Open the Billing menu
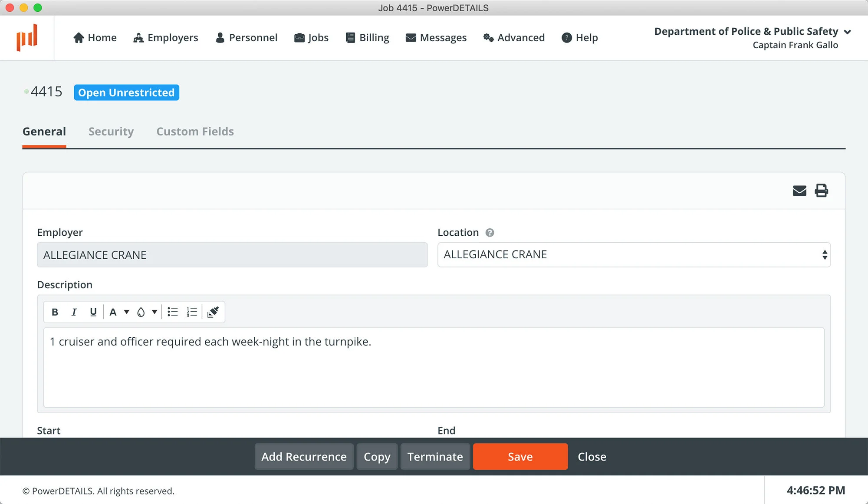This screenshot has height=504, width=868. click(368, 38)
